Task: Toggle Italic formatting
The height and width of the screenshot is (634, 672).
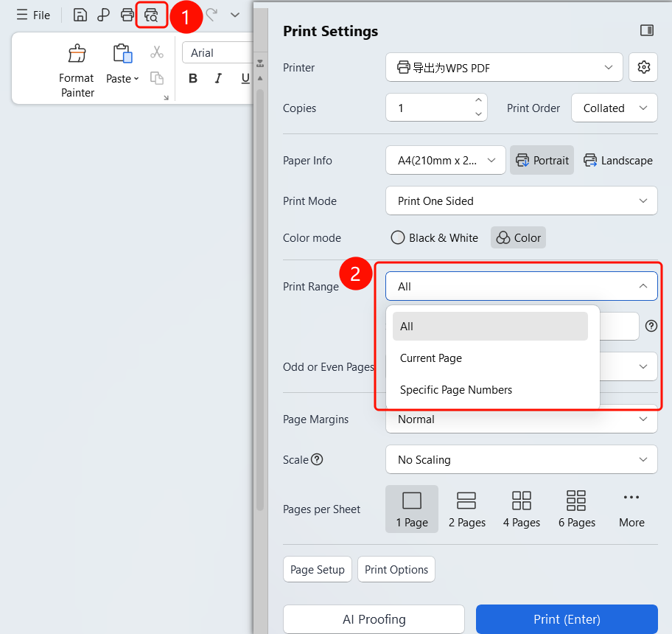Action: coord(219,78)
